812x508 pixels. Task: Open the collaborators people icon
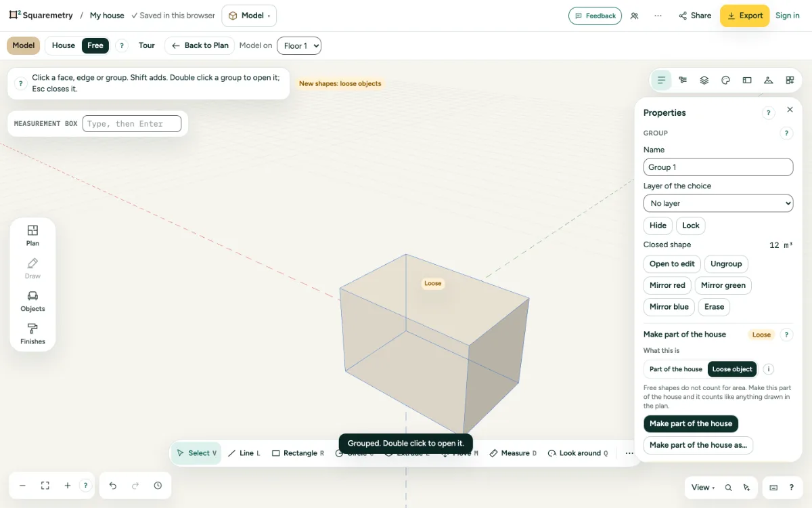[x=634, y=16]
